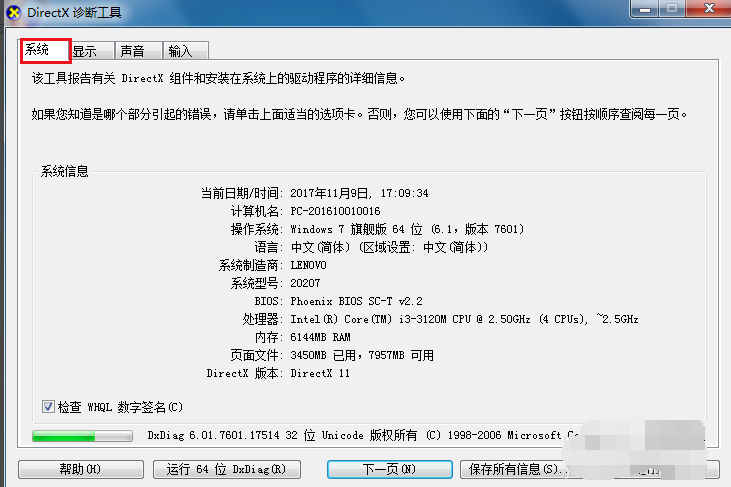
Task: Click the maximize window button
Action: coord(672,8)
